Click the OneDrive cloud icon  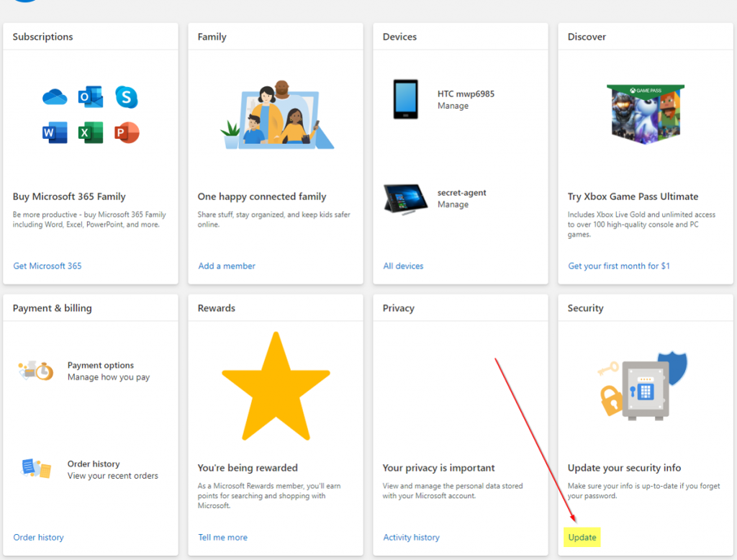(x=55, y=97)
